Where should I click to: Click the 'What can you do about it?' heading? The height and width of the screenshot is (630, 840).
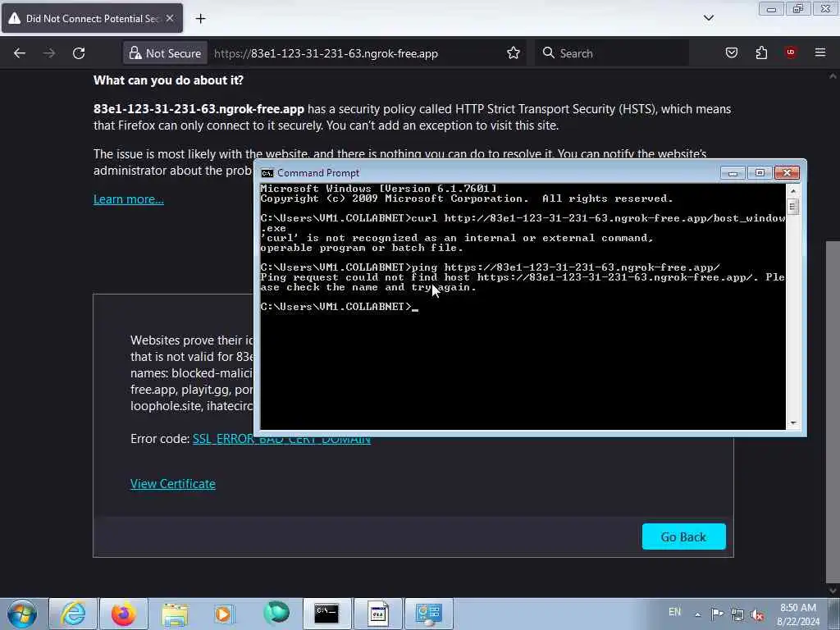pos(168,80)
